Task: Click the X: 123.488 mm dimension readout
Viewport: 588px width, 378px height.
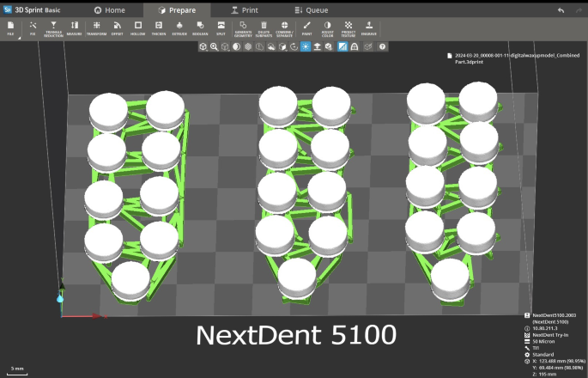Action: pyautogui.click(x=559, y=361)
